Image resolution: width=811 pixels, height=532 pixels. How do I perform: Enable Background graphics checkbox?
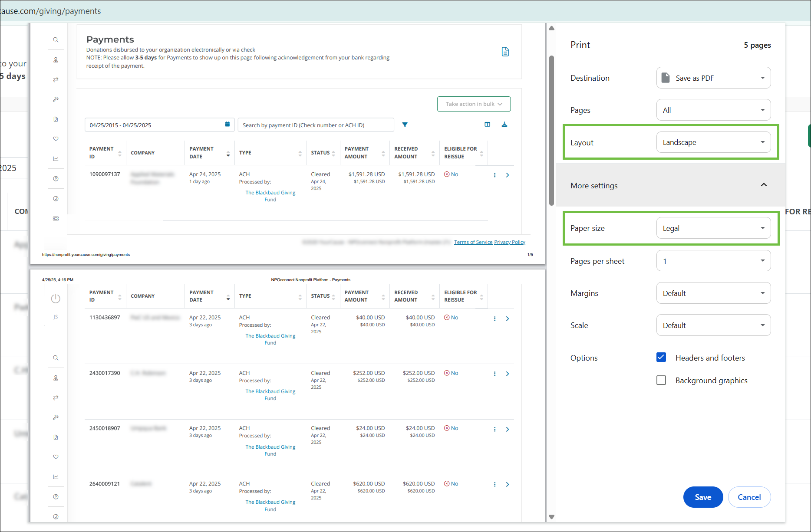point(661,381)
